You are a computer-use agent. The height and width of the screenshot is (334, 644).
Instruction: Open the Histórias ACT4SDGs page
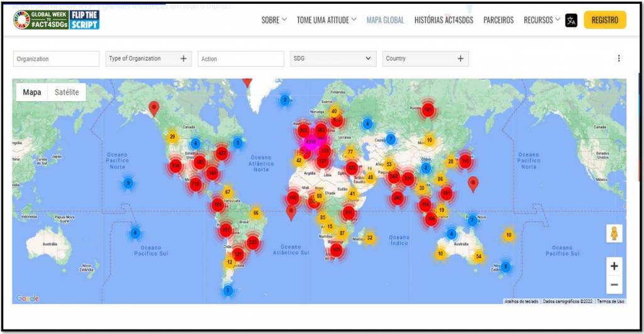[443, 20]
